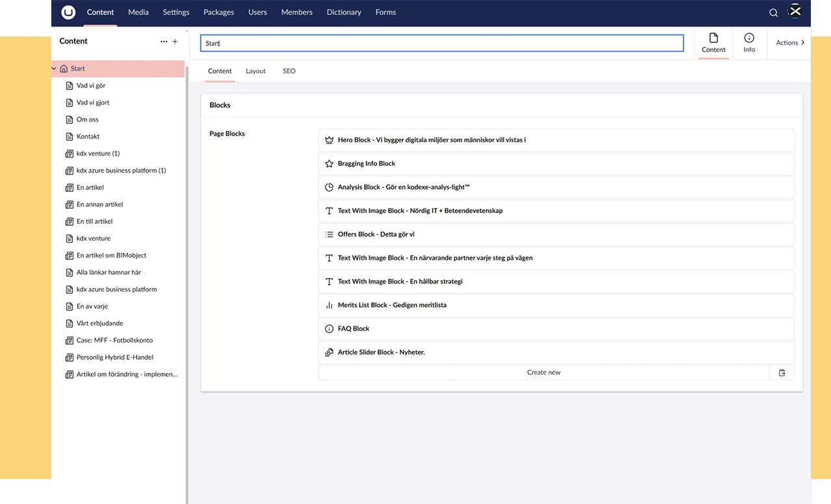Click the clipboard paste icon beside Create new
The image size is (831, 504).
(x=782, y=373)
